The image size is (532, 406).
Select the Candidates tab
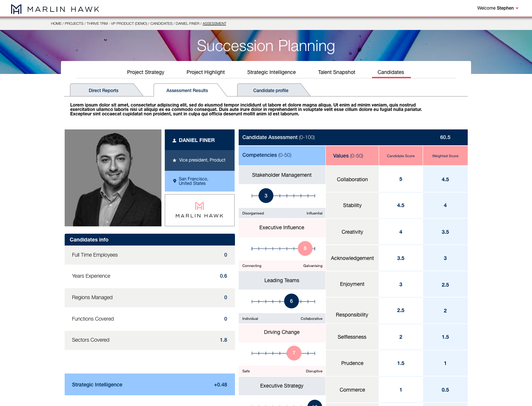pyautogui.click(x=391, y=72)
